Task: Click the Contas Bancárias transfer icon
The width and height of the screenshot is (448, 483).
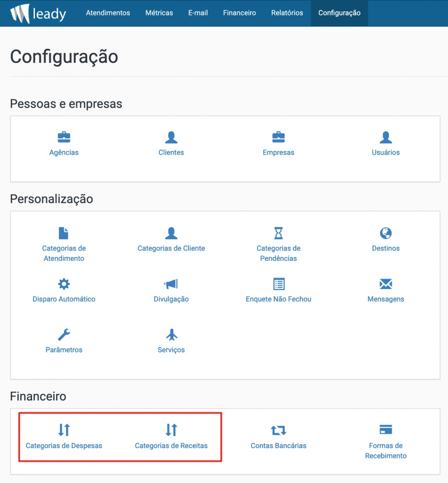Action: pos(279,430)
